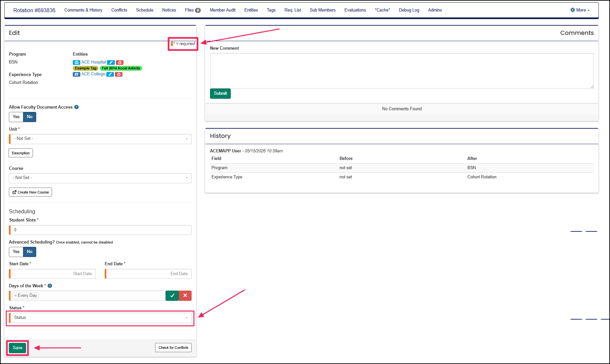Viewport: 610px width, 364px height.
Task: Open the Debug Log tab
Action: tap(409, 10)
